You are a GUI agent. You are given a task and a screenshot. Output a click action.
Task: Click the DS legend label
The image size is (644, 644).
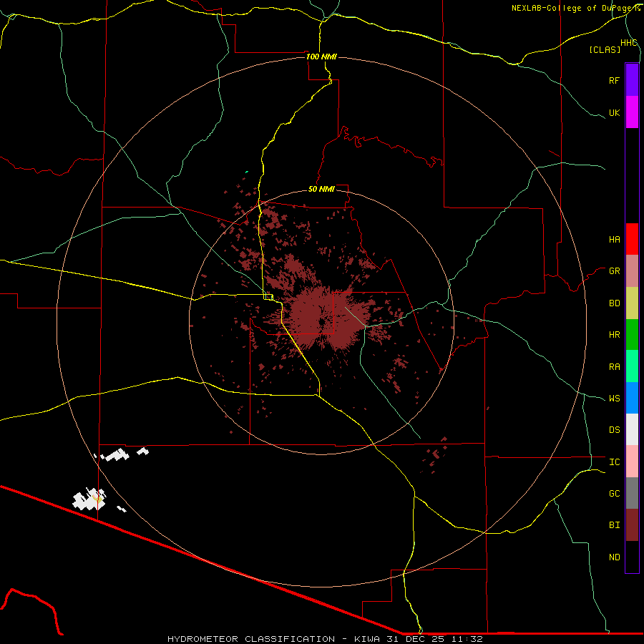coord(614,430)
